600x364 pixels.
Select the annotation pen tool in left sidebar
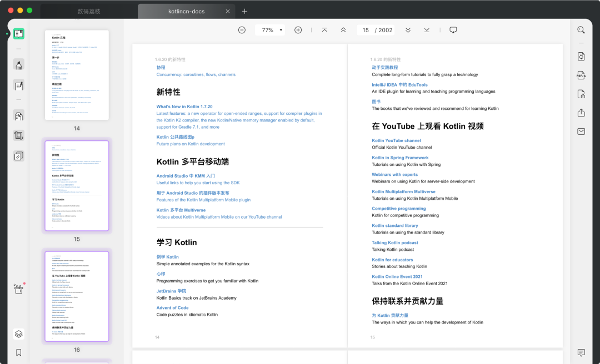tap(18, 64)
